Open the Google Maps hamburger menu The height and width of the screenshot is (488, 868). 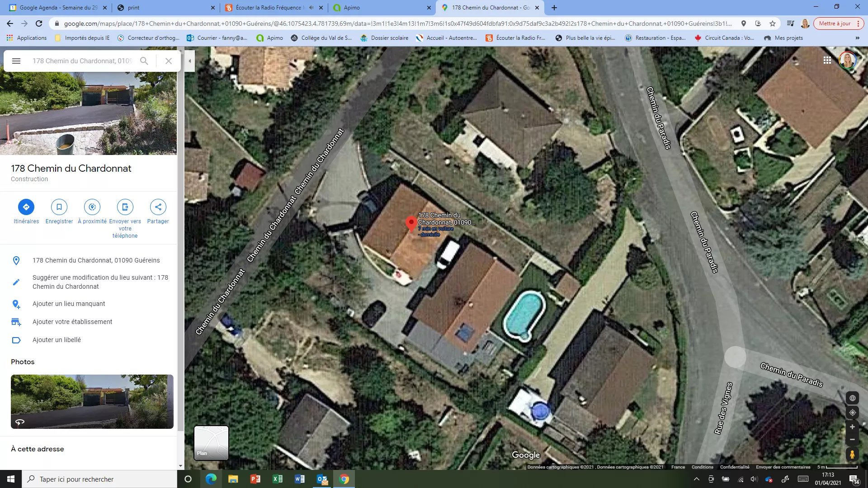16,61
